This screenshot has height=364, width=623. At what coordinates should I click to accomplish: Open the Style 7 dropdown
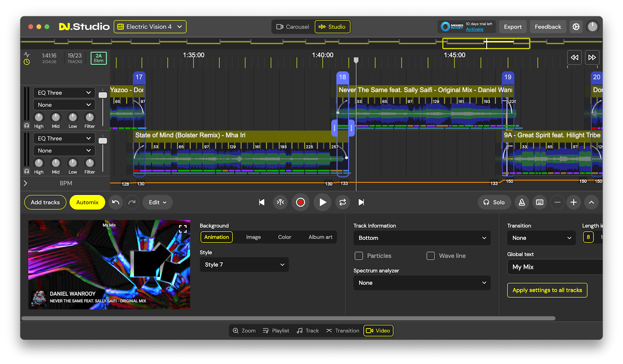click(244, 265)
